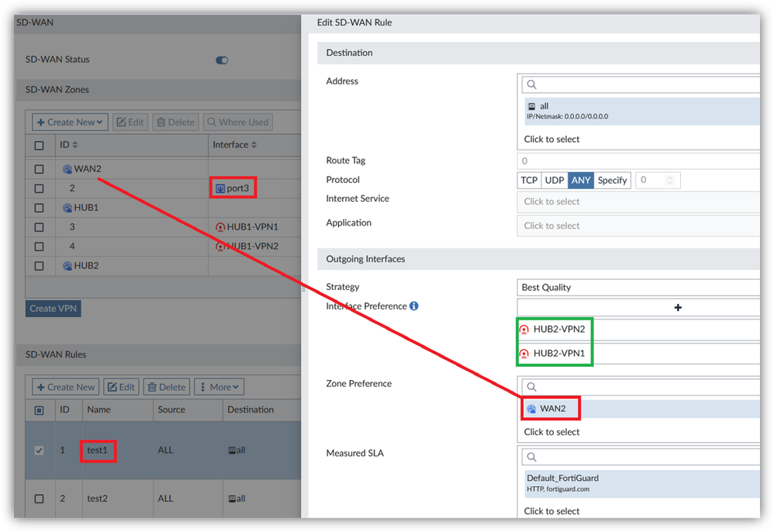
Task: Sort zones by ID column arrows
Action: coord(75,144)
